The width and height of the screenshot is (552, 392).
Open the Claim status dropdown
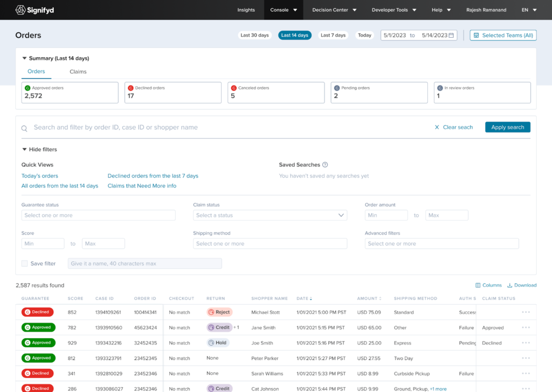[x=270, y=215]
